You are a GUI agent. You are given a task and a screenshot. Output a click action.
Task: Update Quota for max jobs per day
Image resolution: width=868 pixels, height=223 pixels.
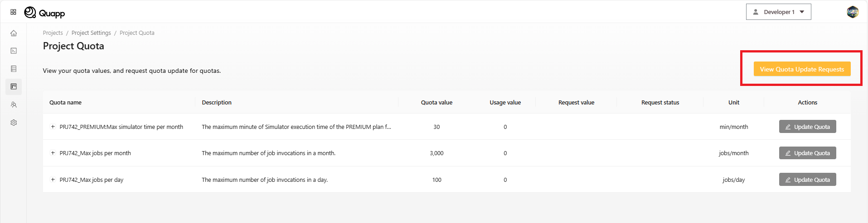click(x=807, y=180)
